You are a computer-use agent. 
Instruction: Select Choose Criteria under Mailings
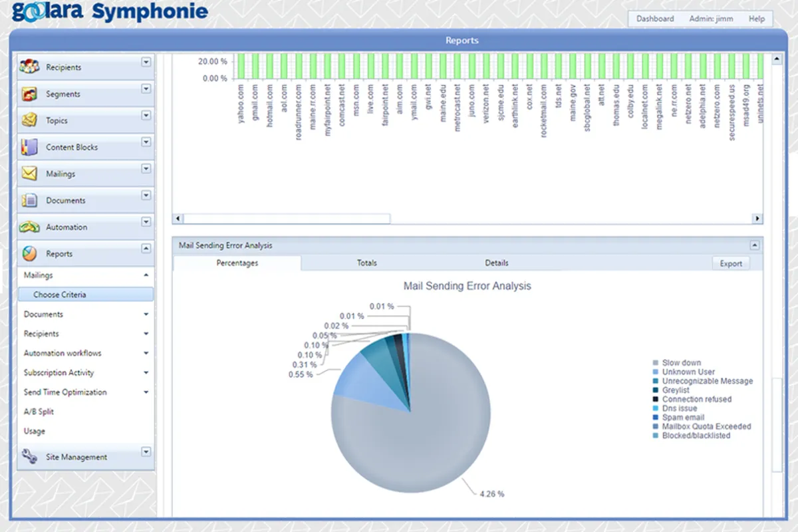point(85,295)
